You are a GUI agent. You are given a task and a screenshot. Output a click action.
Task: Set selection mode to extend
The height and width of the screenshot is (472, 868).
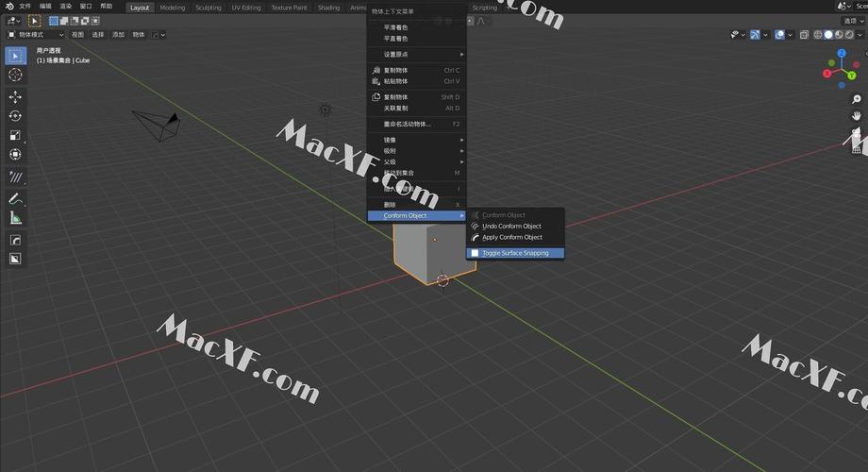[64, 21]
